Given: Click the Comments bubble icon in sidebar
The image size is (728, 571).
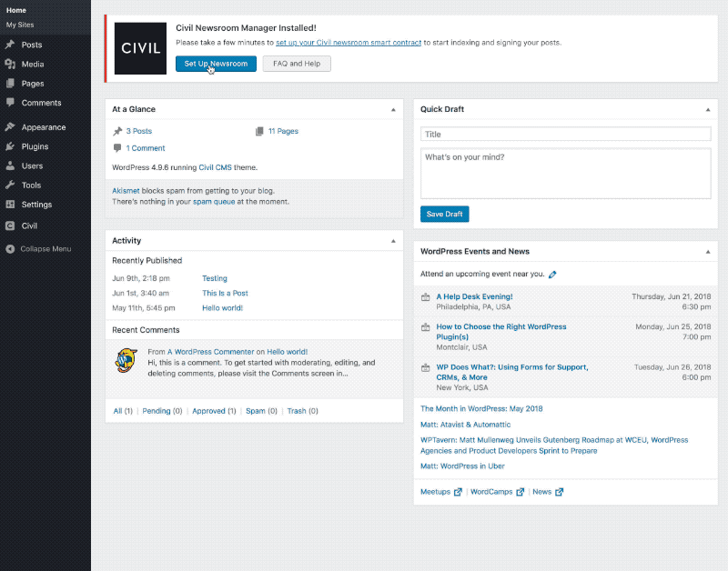Looking at the screenshot, I should [x=10, y=103].
